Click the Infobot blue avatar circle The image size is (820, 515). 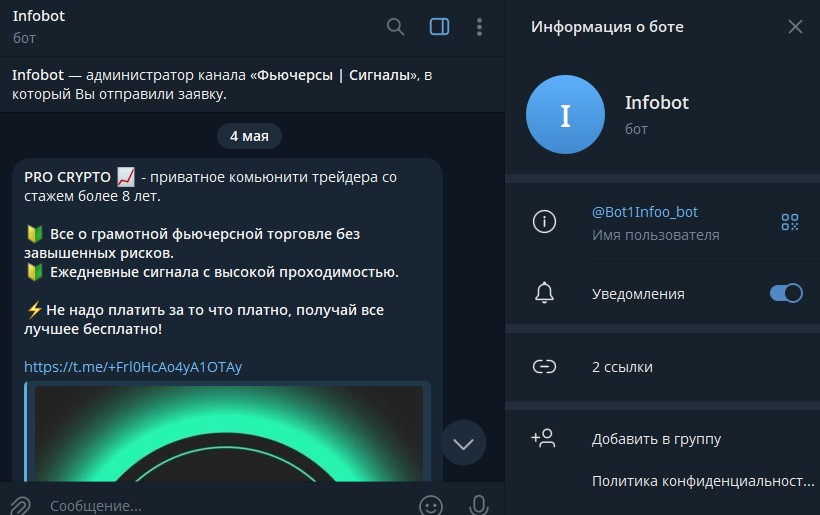(x=565, y=115)
